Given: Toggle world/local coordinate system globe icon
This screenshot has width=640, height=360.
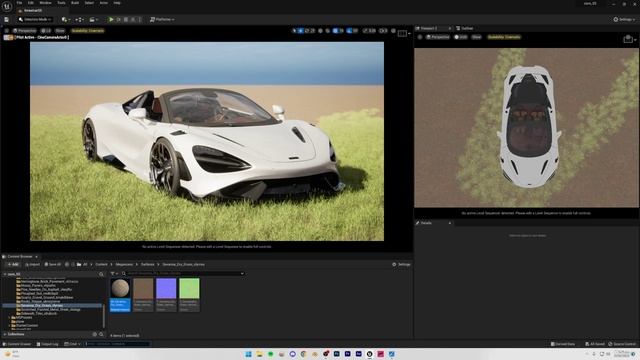Looking at the screenshot, I should pyautogui.click(x=320, y=31).
